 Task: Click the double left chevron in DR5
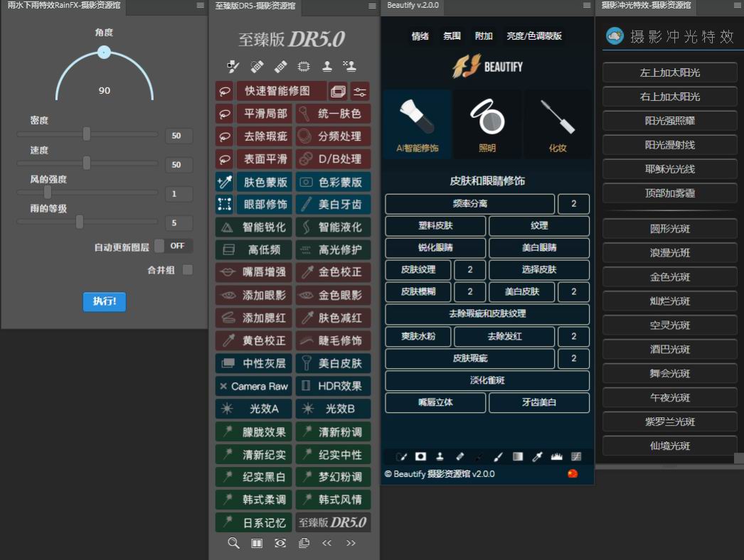pyautogui.click(x=327, y=543)
